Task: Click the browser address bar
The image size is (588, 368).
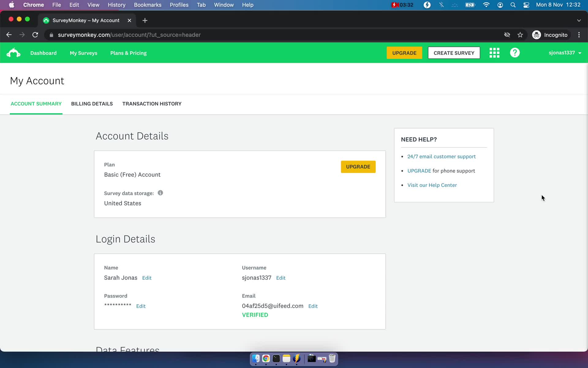Action: [x=276, y=35]
